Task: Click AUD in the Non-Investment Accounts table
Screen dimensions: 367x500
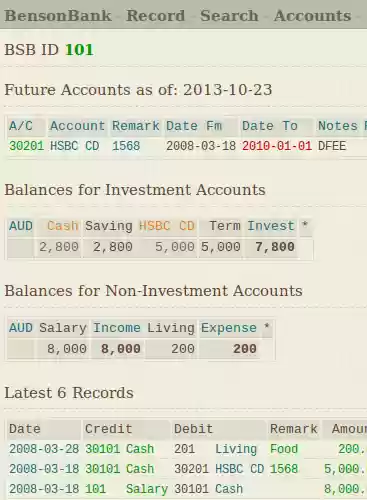Action: (21, 328)
